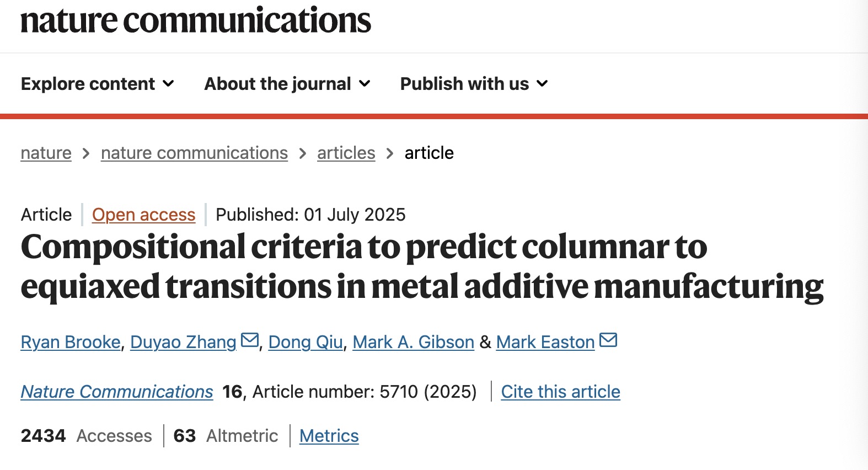View author Ryan Brooke's details

(x=71, y=342)
